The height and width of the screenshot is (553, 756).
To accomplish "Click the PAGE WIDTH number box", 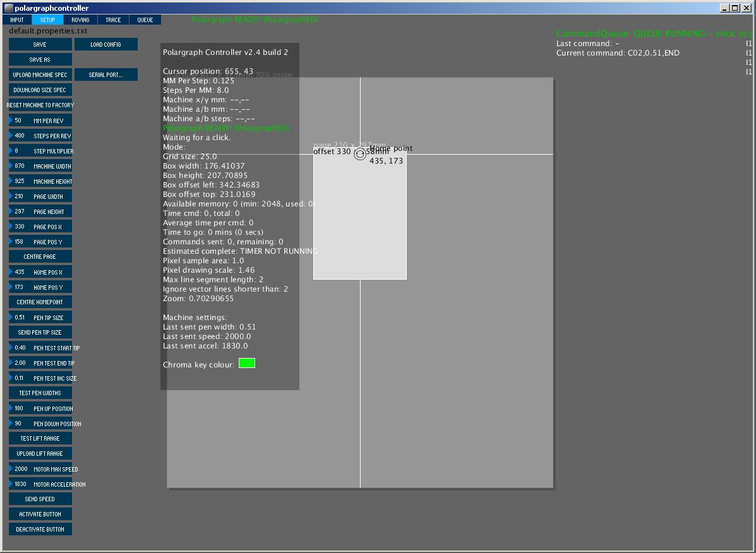I will [x=40, y=196].
